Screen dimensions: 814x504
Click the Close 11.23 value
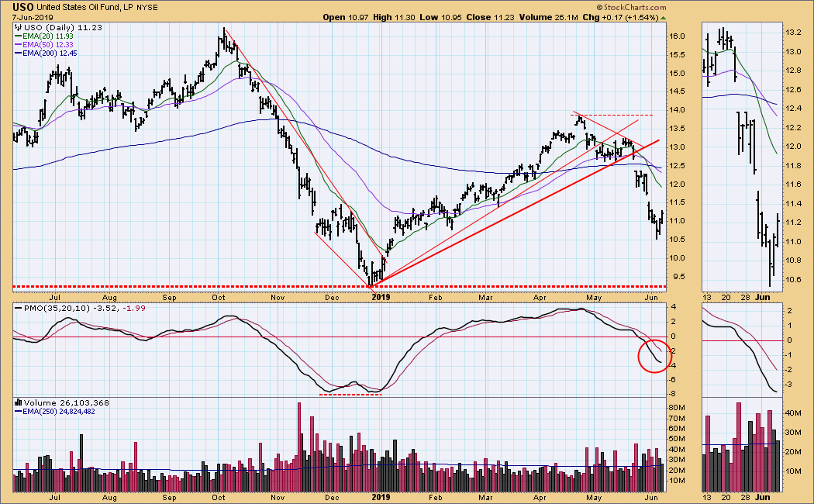[490, 17]
